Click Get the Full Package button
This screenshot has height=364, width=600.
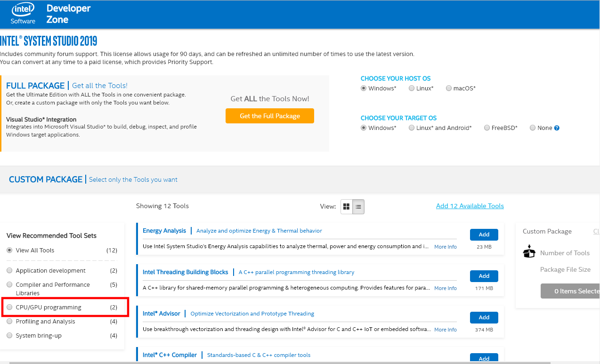270,116
